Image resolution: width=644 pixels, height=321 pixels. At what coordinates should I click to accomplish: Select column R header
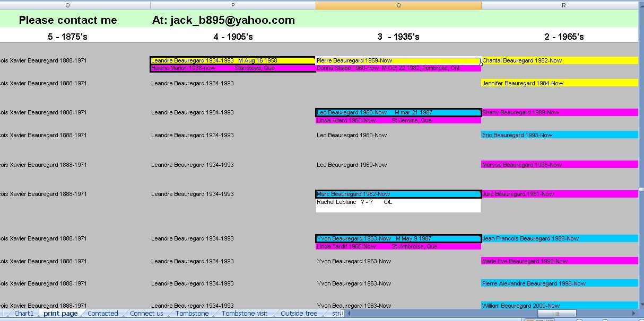tap(563, 5)
